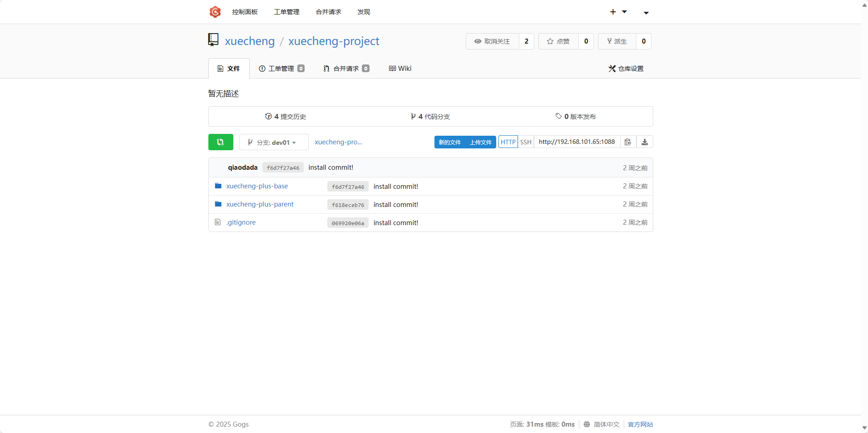Screen dimensions: 868x433
Task: Click the xuecheng-plus-base folder icon
Action: pyautogui.click(x=218, y=186)
